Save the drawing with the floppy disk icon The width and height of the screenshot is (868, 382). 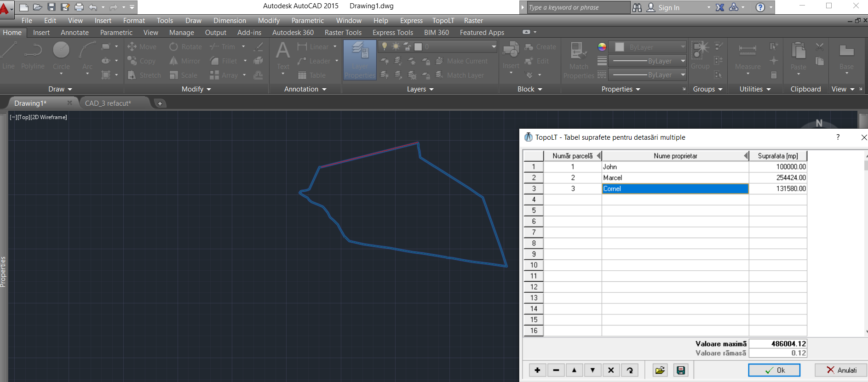[x=52, y=7]
